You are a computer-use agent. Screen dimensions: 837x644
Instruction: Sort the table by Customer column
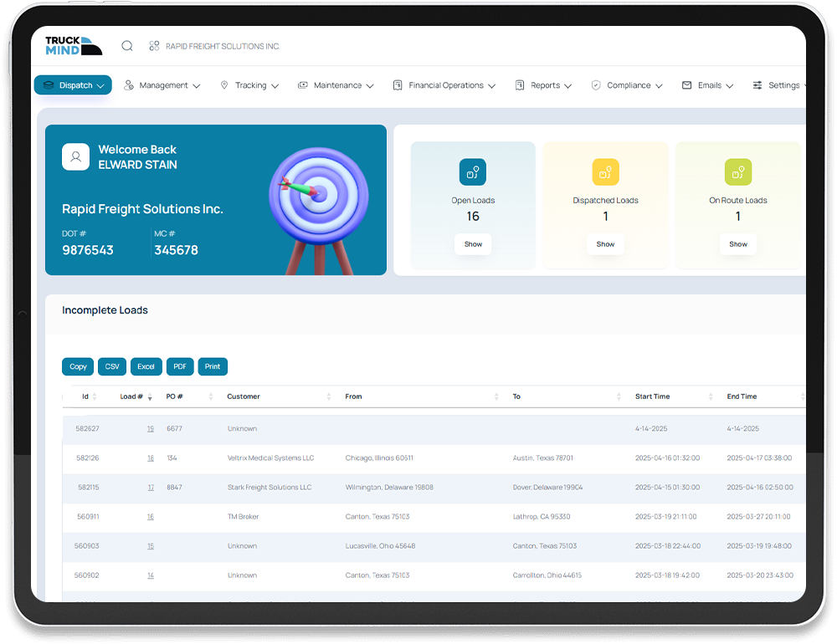244,396
